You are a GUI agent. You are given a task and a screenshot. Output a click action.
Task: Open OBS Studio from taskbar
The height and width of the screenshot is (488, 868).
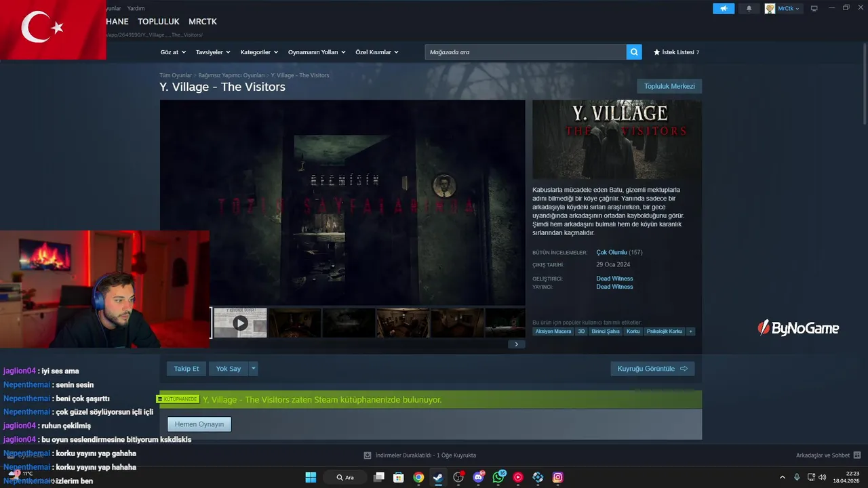coord(458,477)
